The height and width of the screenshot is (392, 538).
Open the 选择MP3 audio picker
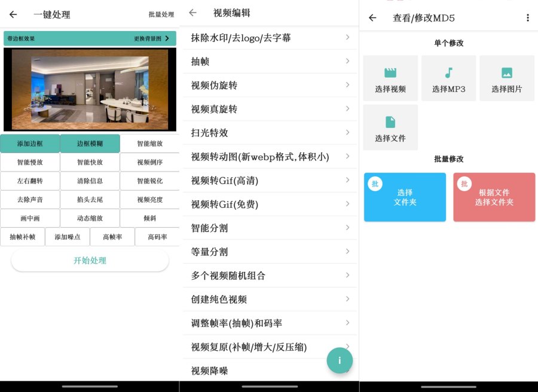(x=449, y=78)
